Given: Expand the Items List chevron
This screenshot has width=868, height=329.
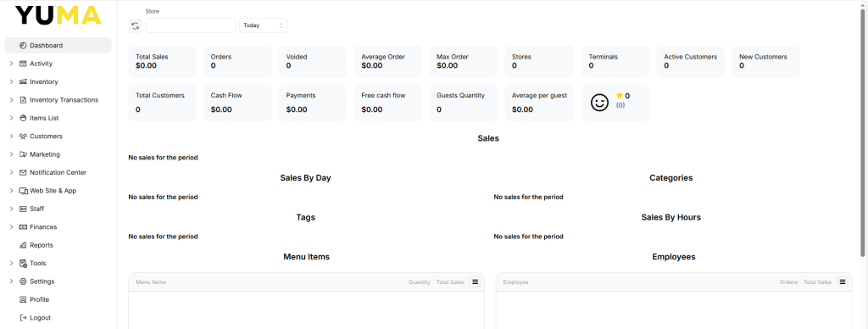Looking at the screenshot, I should point(12,118).
